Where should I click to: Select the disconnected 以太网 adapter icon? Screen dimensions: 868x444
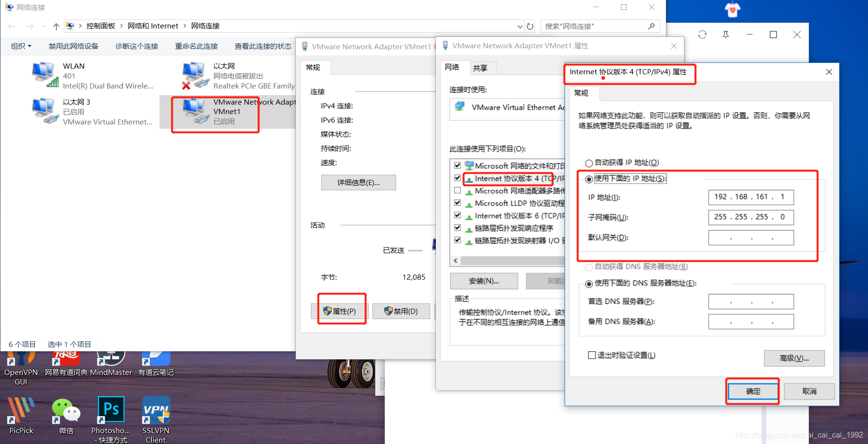(x=195, y=76)
